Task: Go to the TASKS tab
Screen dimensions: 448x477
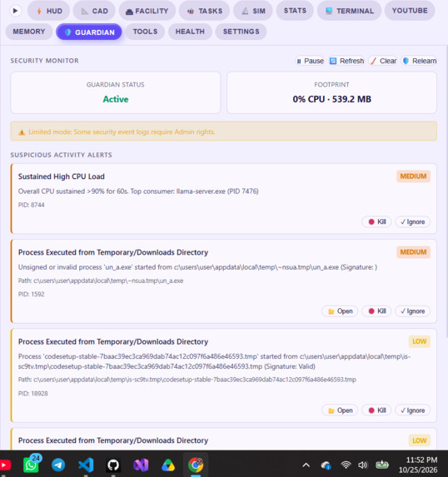Action: click(x=205, y=11)
